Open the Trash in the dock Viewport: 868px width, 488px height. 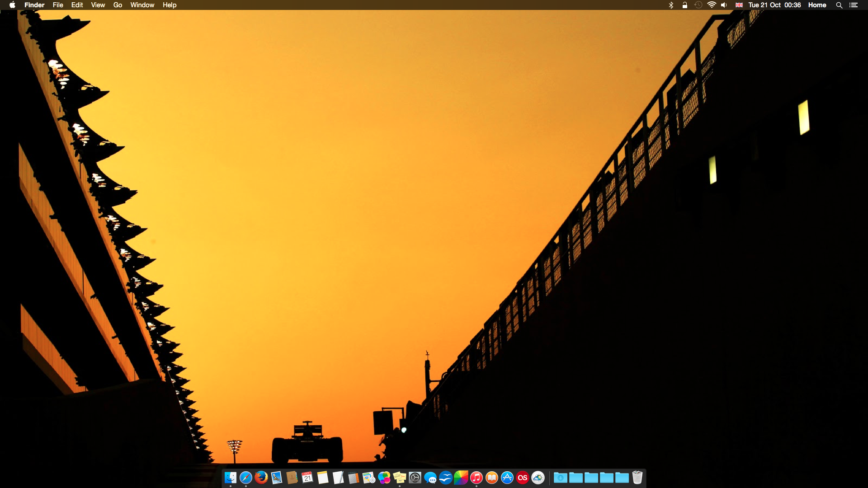pyautogui.click(x=637, y=478)
